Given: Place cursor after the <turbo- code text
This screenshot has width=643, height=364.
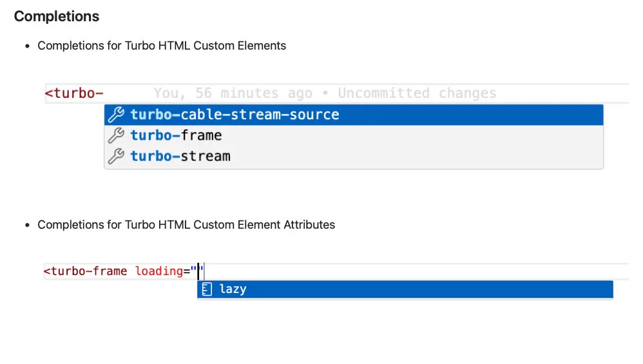Looking at the screenshot, I should (104, 93).
